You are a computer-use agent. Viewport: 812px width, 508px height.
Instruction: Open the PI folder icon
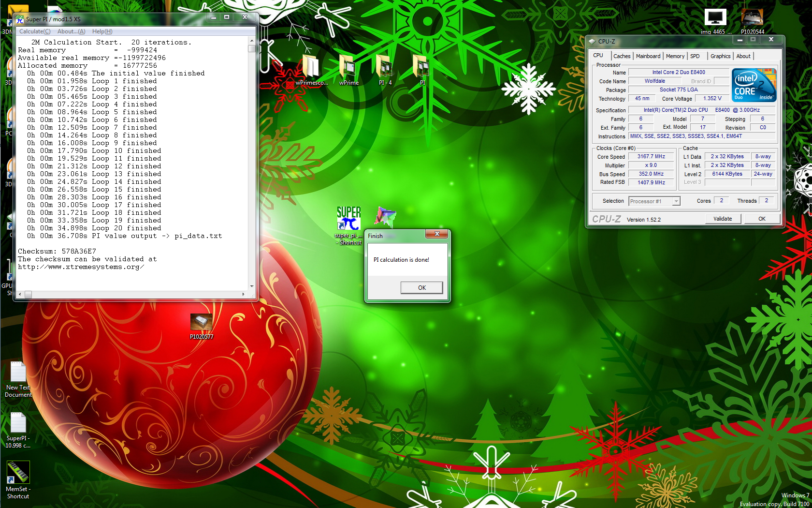[x=422, y=69]
